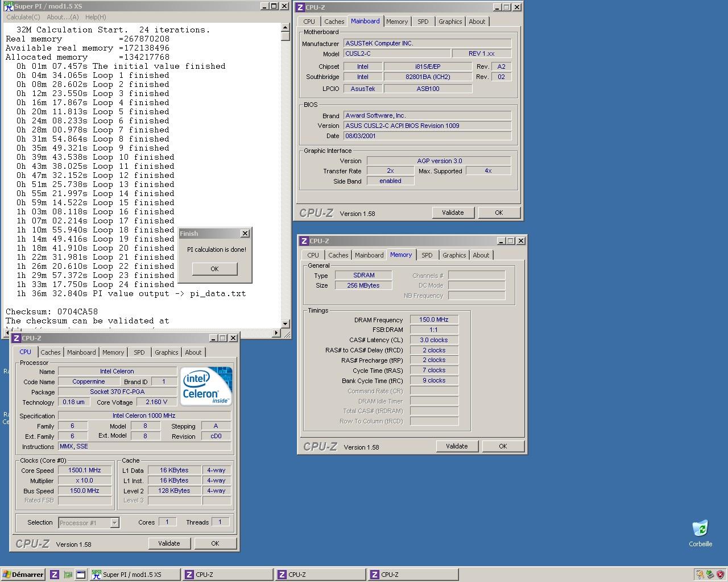Click the Multiplier x 10.0 value
This screenshot has width=728, height=582.
[85, 481]
